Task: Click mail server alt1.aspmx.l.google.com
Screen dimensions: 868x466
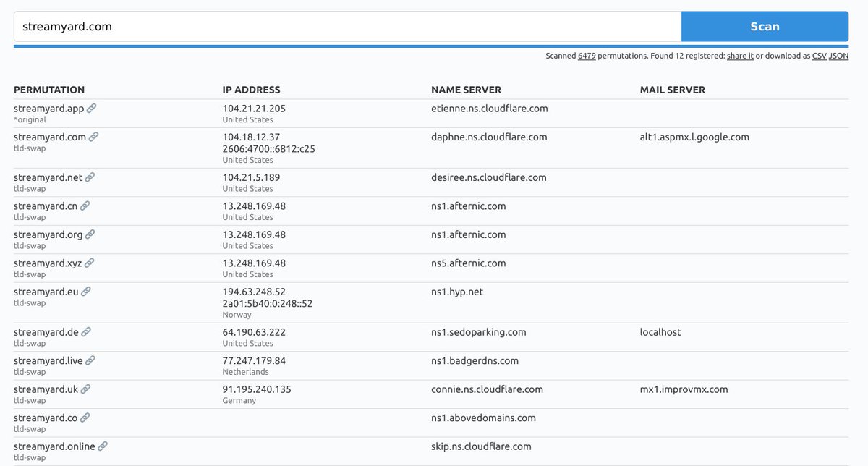Action: tap(694, 137)
